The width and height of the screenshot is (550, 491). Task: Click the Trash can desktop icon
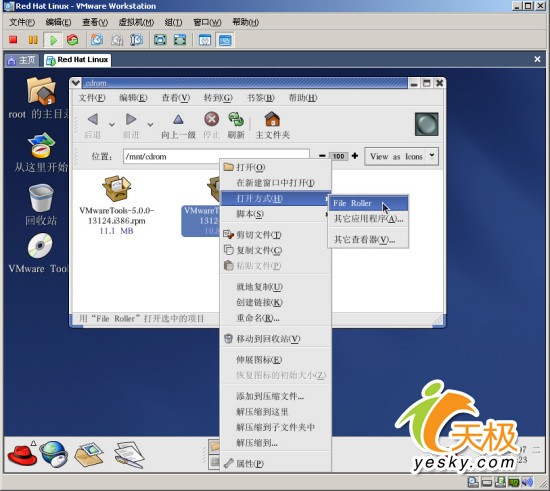41,198
